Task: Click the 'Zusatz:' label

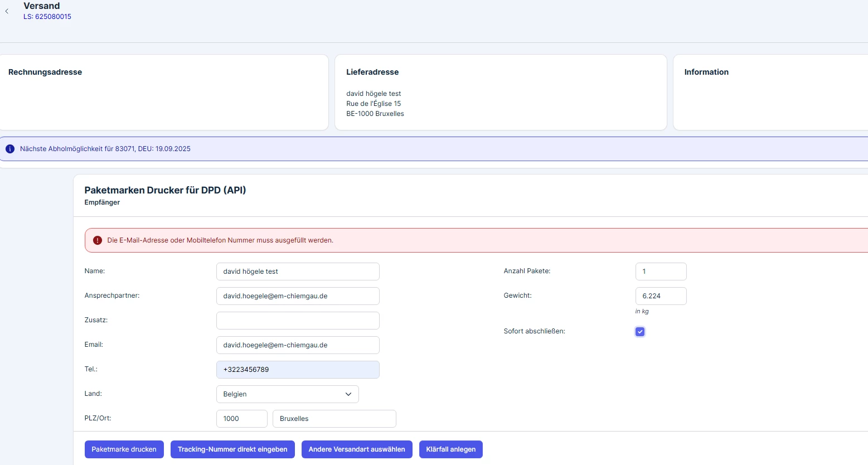Action: coord(96,320)
